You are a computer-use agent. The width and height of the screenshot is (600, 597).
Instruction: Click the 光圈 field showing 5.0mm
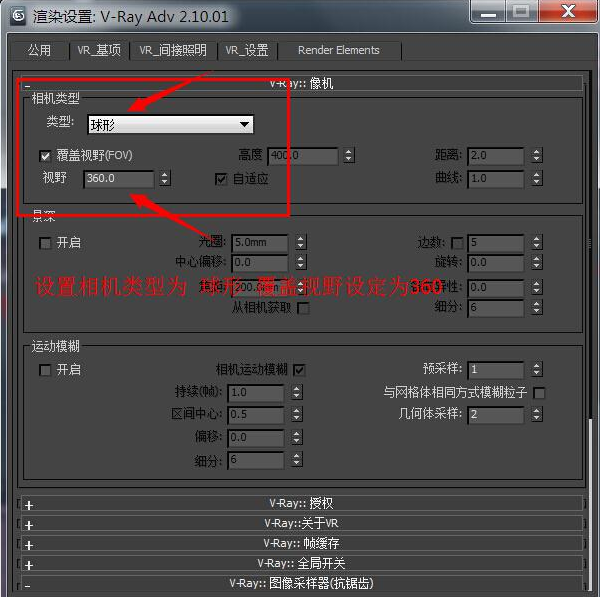260,243
